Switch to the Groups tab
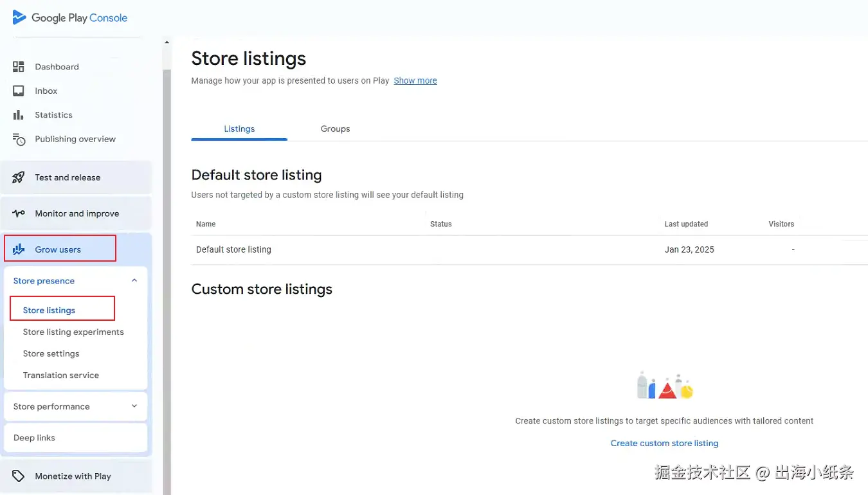 (335, 129)
